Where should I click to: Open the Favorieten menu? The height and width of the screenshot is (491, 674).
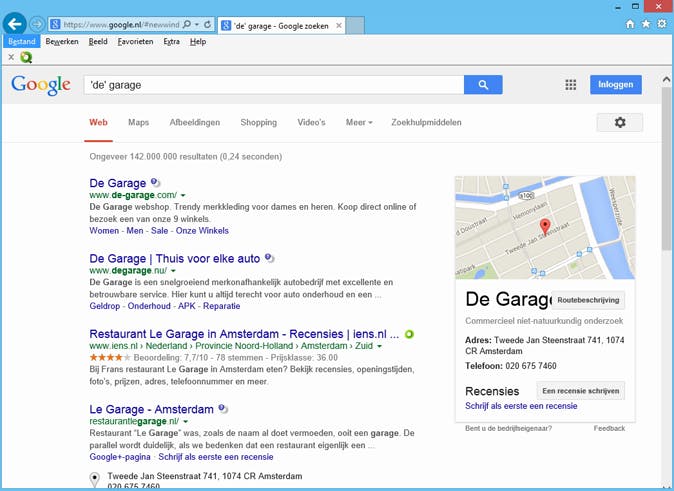pyautogui.click(x=135, y=41)
